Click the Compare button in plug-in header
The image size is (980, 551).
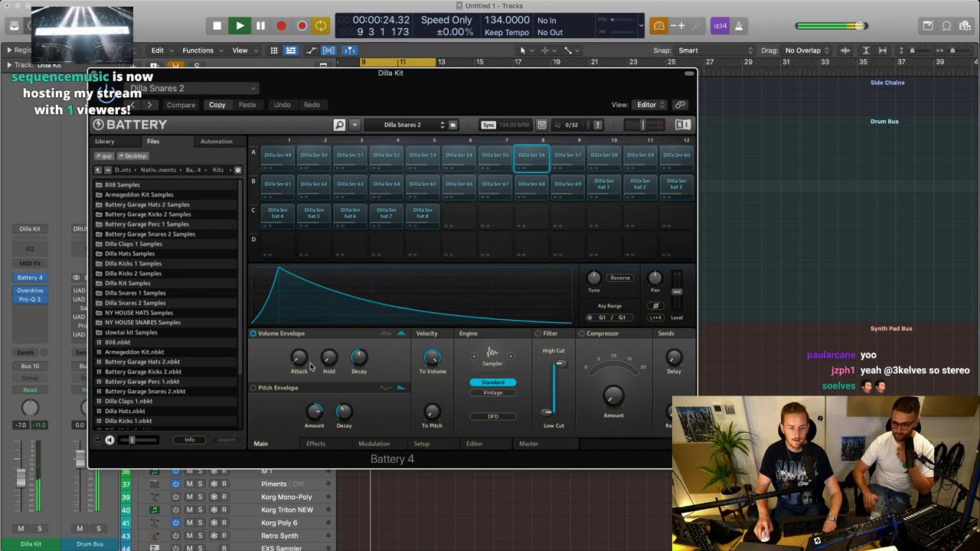(x=181, y=105)
